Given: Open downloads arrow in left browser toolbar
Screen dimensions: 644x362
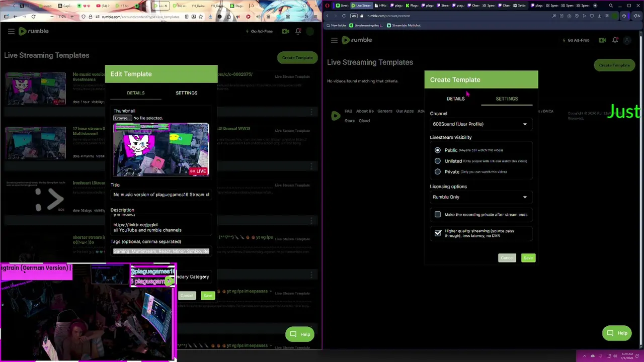Looking at the screenshot, I should 210,17.
